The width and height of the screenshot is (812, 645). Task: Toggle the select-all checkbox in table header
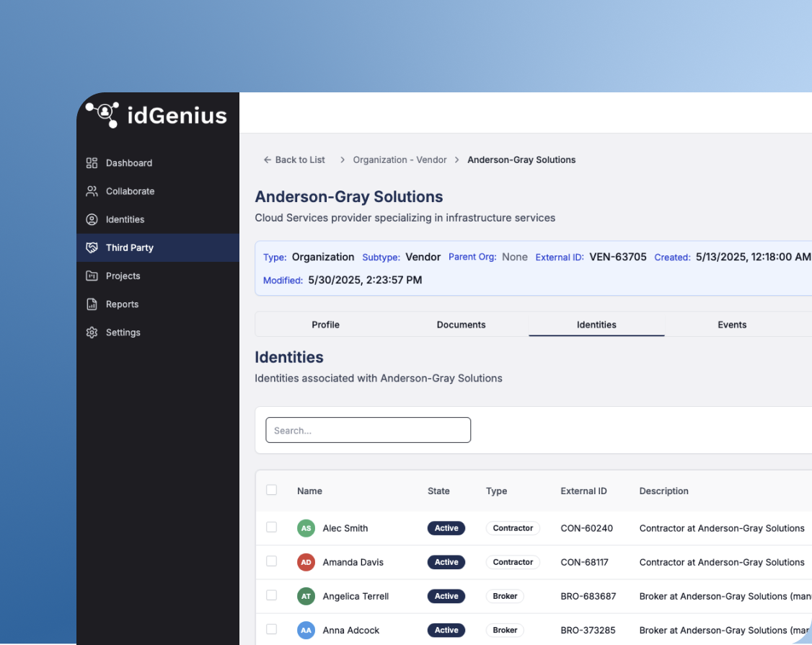coord(271,490)
